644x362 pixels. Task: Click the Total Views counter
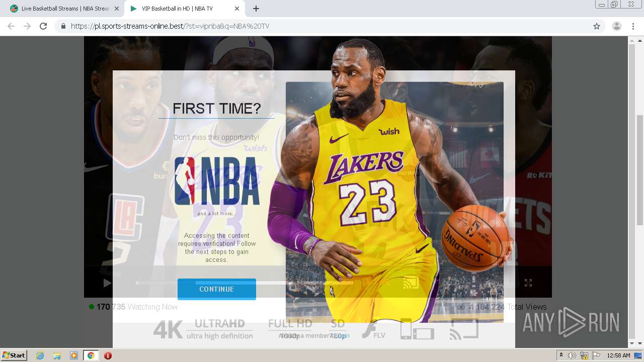(502, 307)
